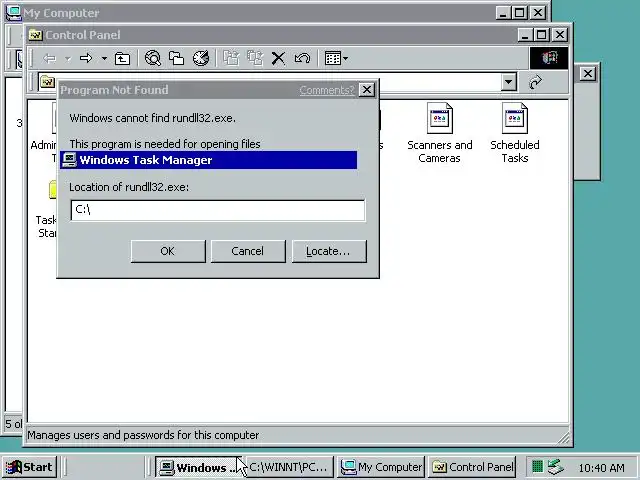
Task: Click the Undo toolbar icon
Action: click(302, 58)
